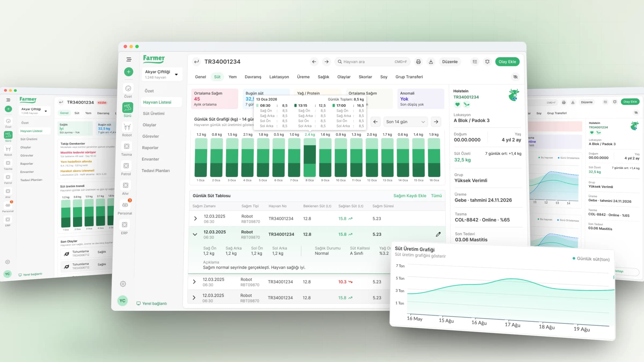The image size is (644, 362).
Task: Toggle eye icon in right background window
Action: coord(636,113)
